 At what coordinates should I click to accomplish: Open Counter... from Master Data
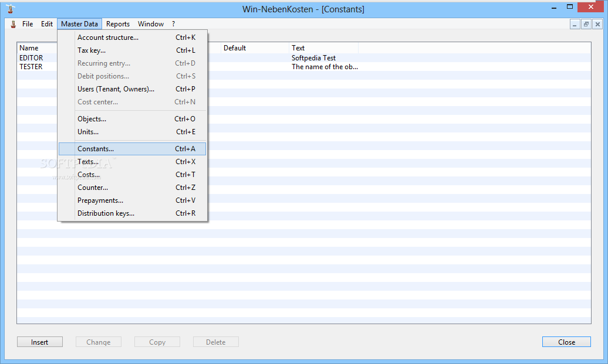pos(132,188)
